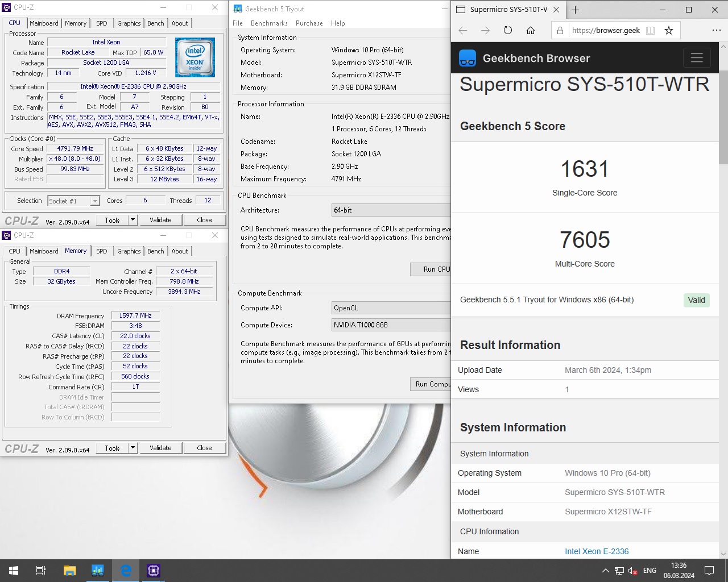728x582 pixels.
Task: Click Validate in the Memory CPU-Z window
Action: tap(160, 448)
